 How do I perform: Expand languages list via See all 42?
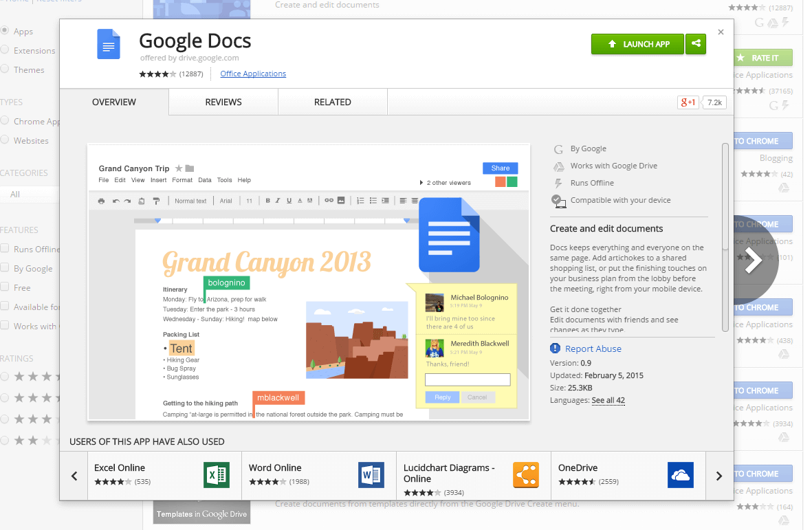(x=608, y=400)
